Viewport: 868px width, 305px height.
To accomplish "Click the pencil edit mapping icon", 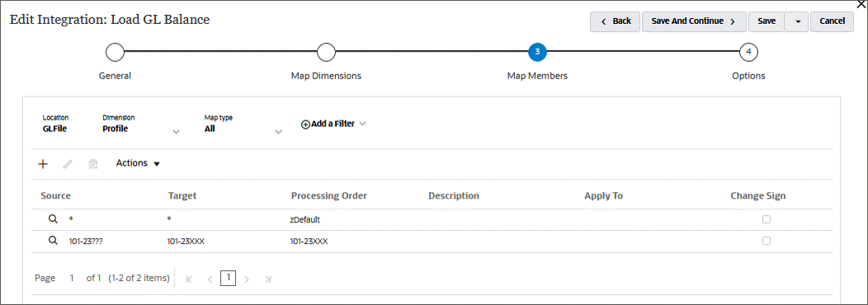I will [68, 164].
